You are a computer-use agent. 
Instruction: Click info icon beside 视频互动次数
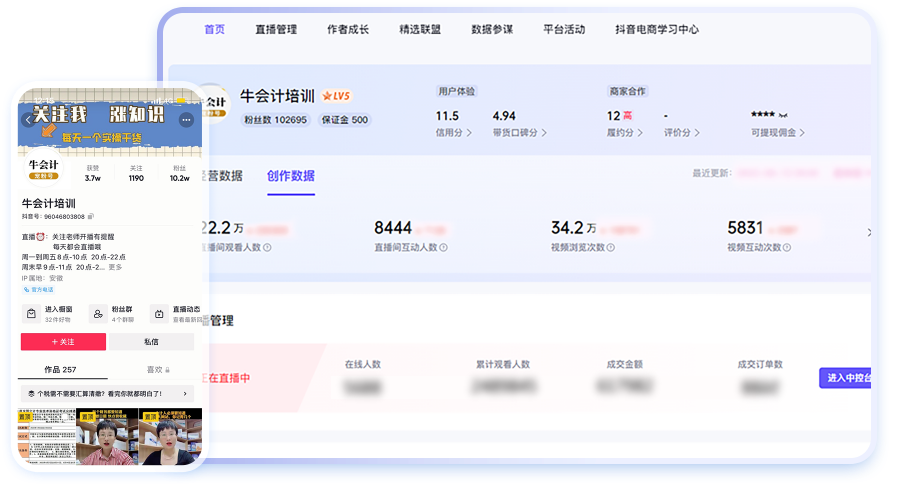(x=787, y=247)
